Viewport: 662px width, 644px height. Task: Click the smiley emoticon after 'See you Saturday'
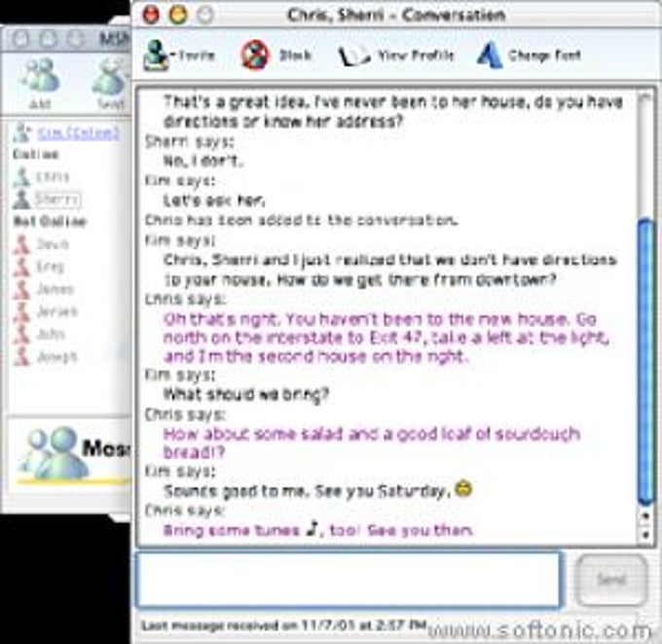tap(463, 489)
